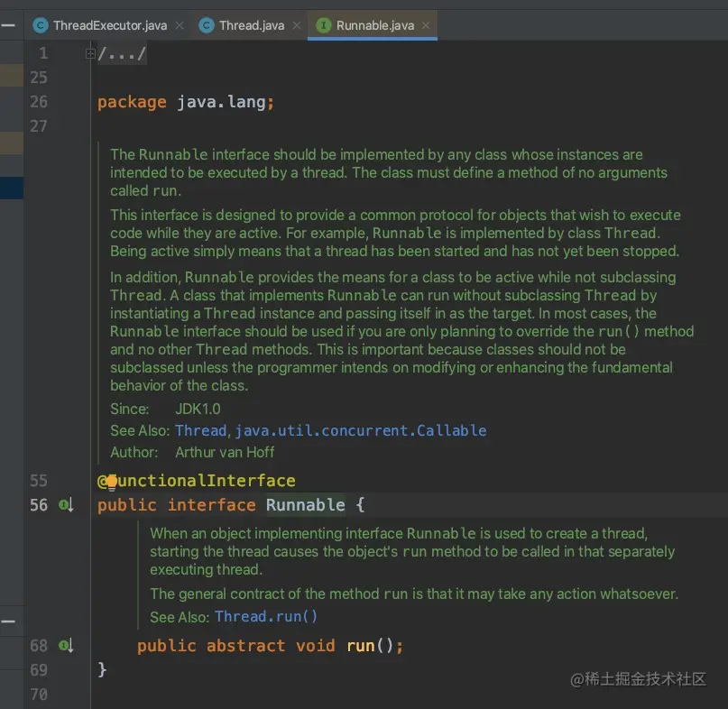The height and width of the screenshot is (709, 728).
Task: Click the 'interface' keyword on line 56
Action: (211, 505)
